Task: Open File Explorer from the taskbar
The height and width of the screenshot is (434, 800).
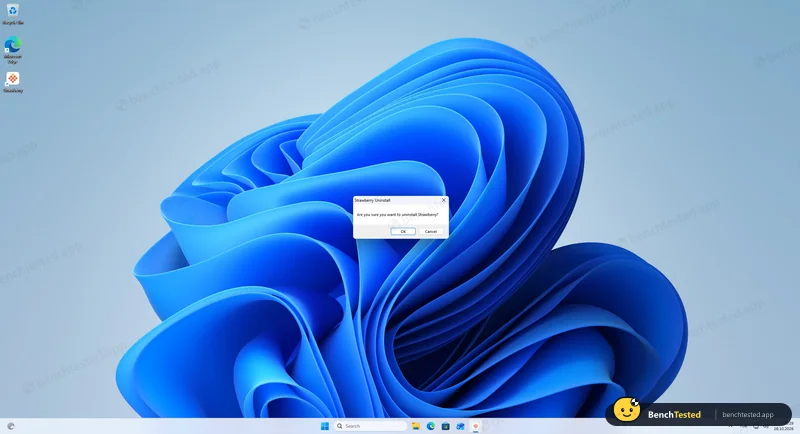Action: [416, 426]
